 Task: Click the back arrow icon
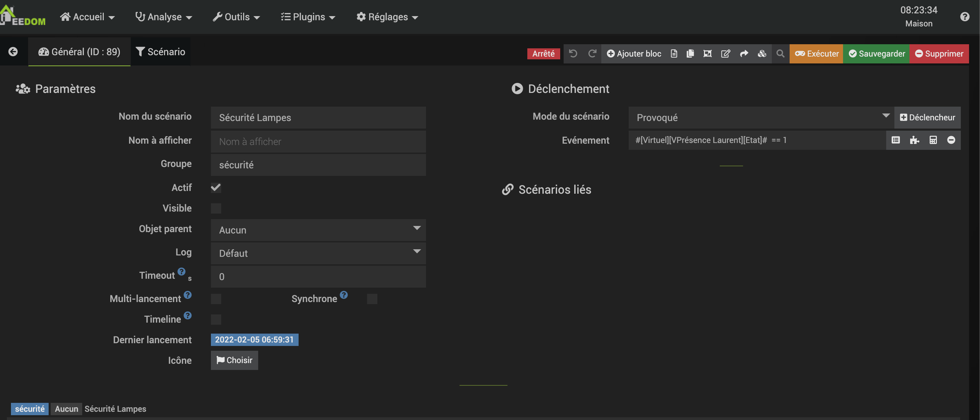coord(13,52)
